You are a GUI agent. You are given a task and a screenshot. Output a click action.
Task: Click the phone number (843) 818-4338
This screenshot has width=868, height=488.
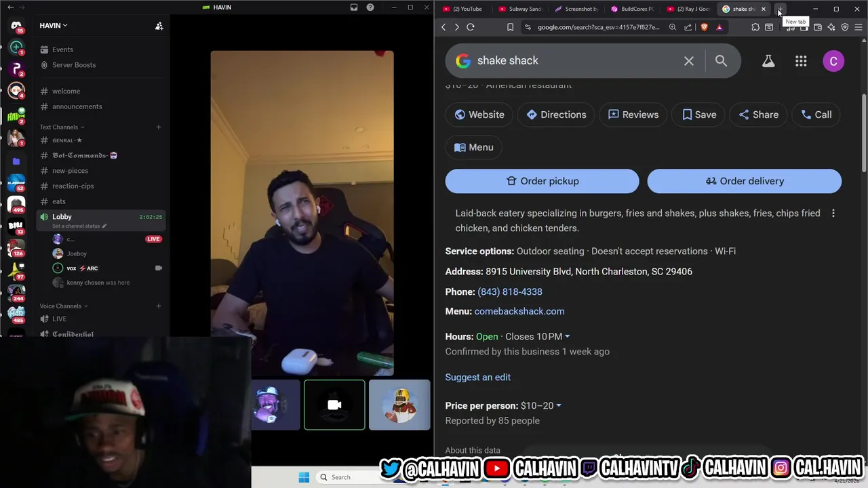tap(510, 291)
